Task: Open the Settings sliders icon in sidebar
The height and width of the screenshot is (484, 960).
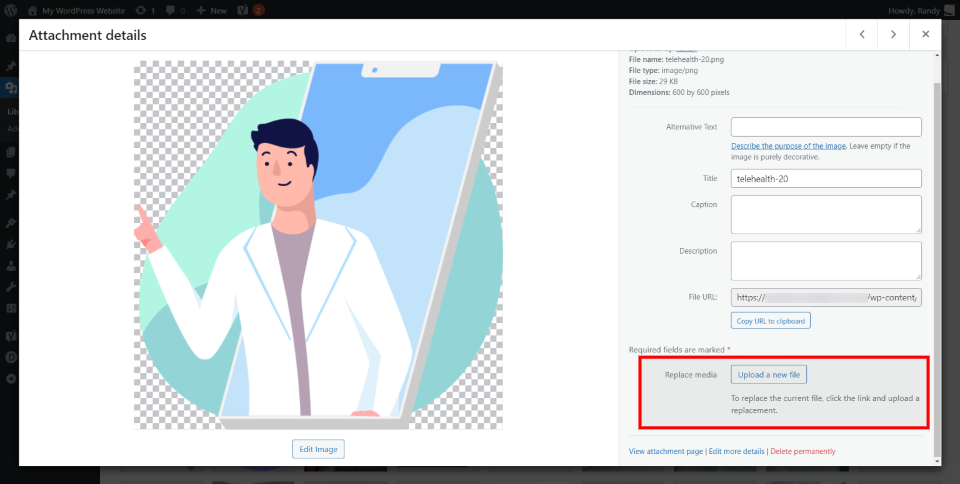Action: (10, 308)
